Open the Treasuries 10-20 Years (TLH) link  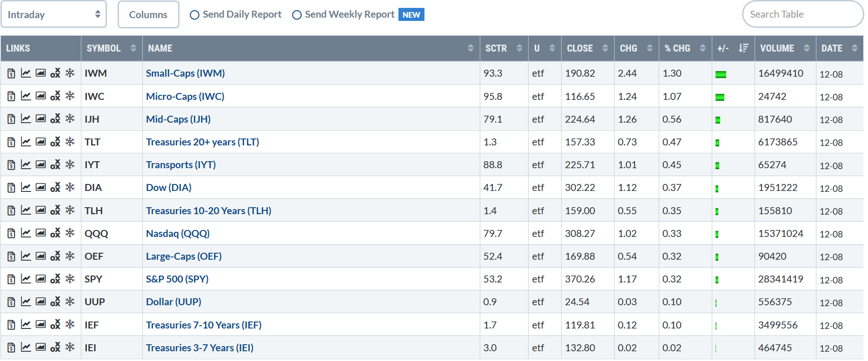[209, 211]
